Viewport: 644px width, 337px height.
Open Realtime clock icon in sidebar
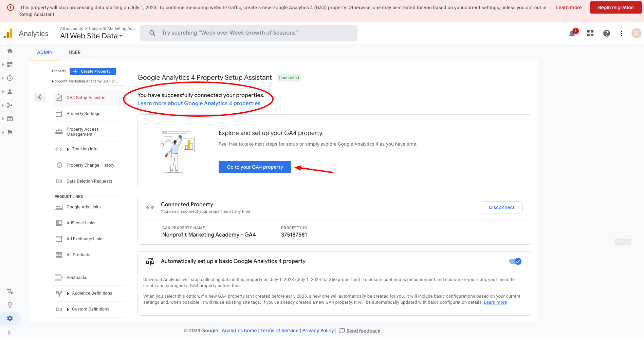tap(10, 78)
